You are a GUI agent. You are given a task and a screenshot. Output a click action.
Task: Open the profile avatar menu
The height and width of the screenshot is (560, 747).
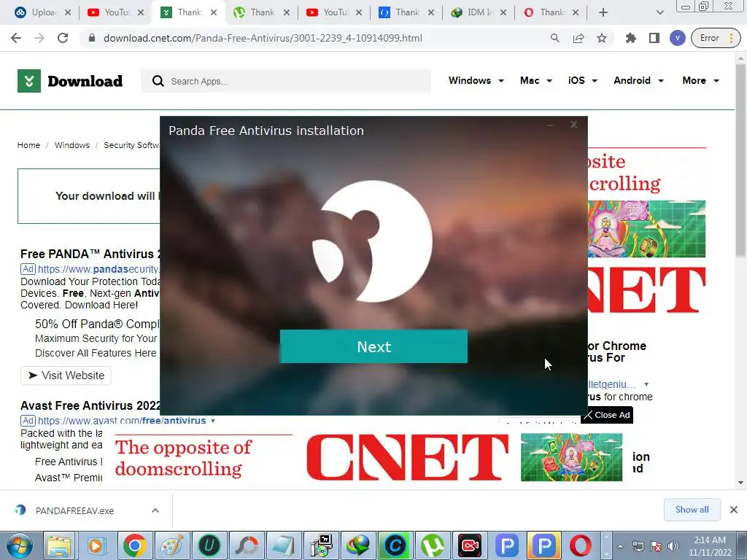pos(677,38)
